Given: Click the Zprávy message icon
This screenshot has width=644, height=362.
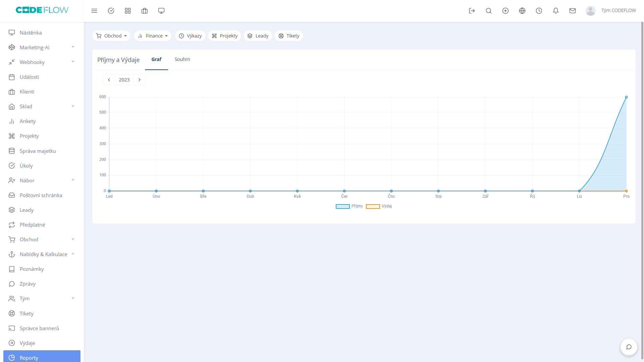Looking at the screenshot, I should [12, 284].
